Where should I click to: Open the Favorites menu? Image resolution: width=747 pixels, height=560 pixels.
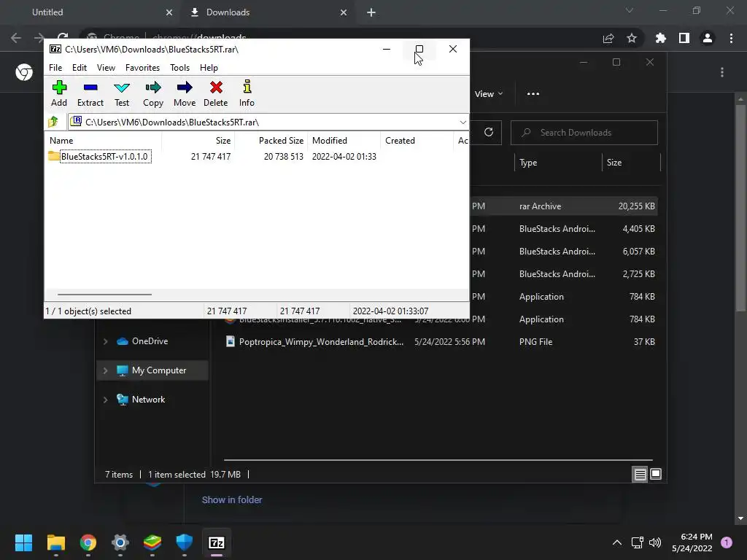tap(142, 68)
